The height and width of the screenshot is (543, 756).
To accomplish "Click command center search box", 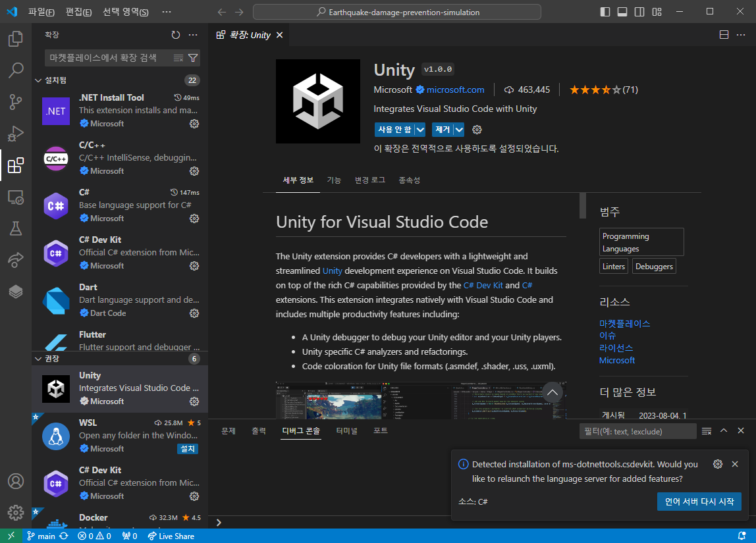I will [x=397, y=12].
